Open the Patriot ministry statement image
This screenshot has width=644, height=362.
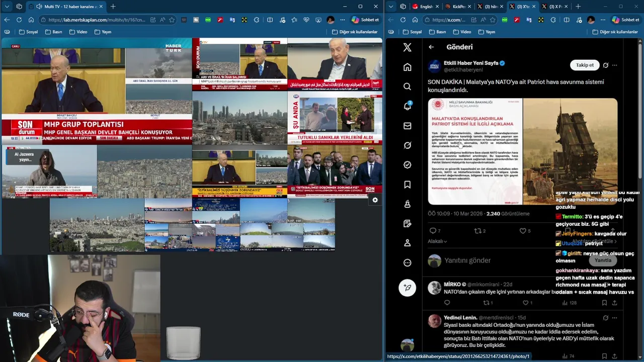pos(475,151)
